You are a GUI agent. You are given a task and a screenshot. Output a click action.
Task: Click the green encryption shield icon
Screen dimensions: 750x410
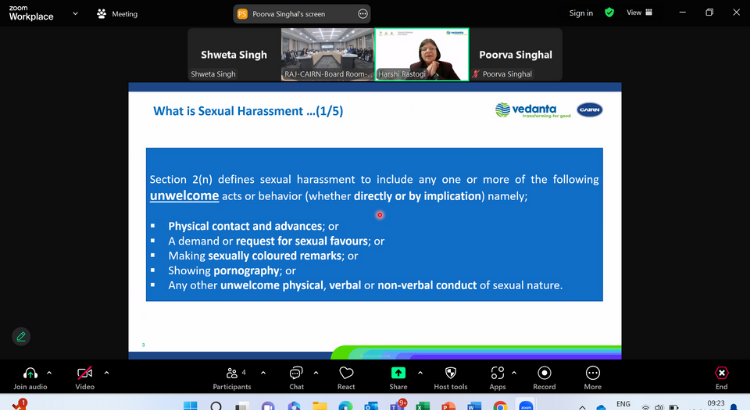610,13
